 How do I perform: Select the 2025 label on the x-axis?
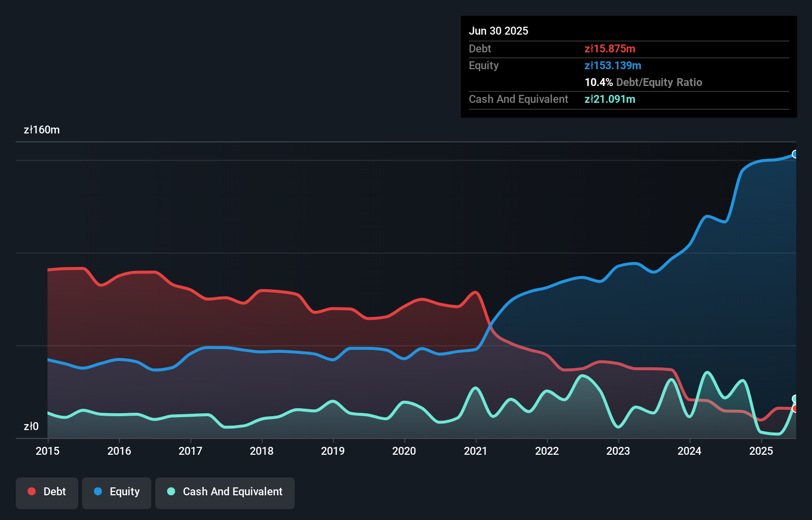tap(762, 451)
